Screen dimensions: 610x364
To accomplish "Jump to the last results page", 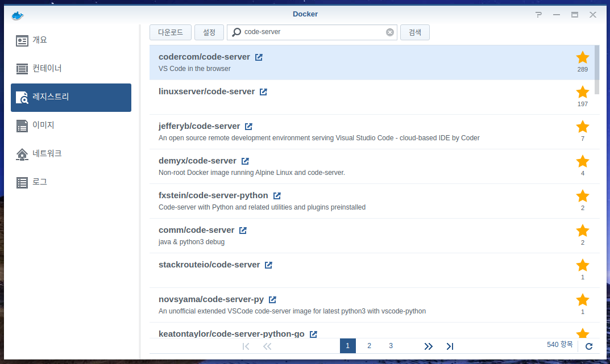I will coord(450,346).
